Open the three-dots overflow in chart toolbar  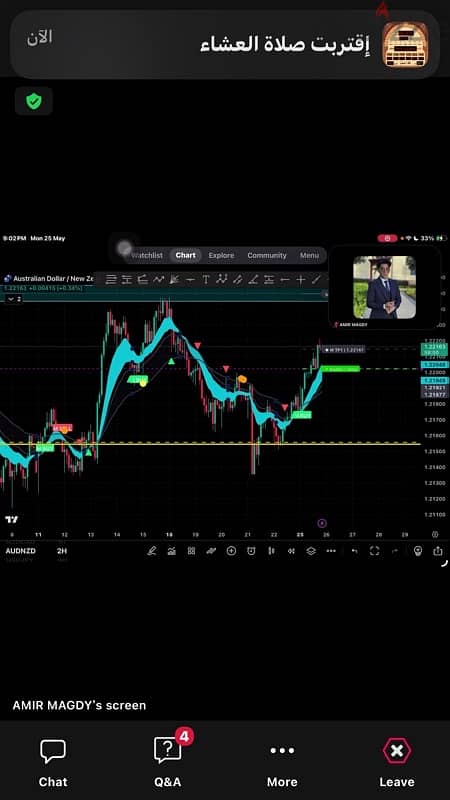click(x=331, y=551)
